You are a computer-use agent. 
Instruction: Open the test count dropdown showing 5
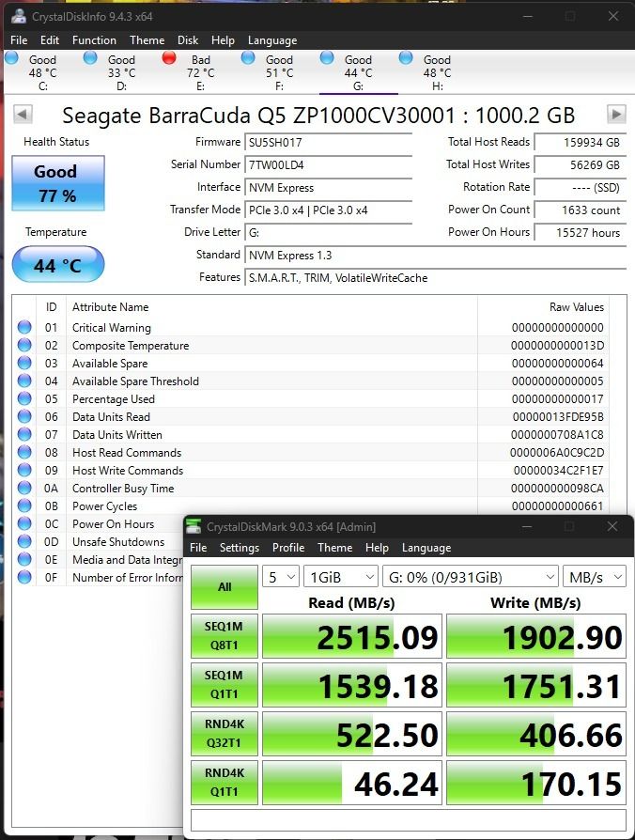pyautogui.click(x=281, y=577)
